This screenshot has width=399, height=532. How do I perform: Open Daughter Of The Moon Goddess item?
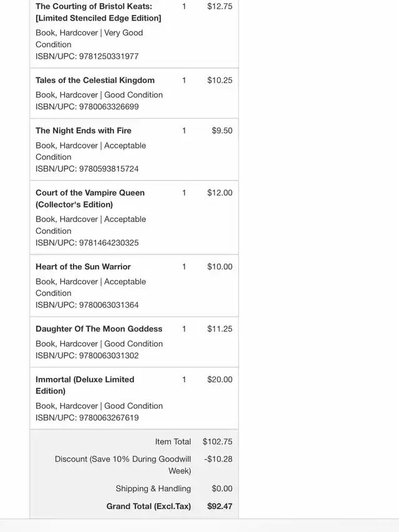[99, 329]
